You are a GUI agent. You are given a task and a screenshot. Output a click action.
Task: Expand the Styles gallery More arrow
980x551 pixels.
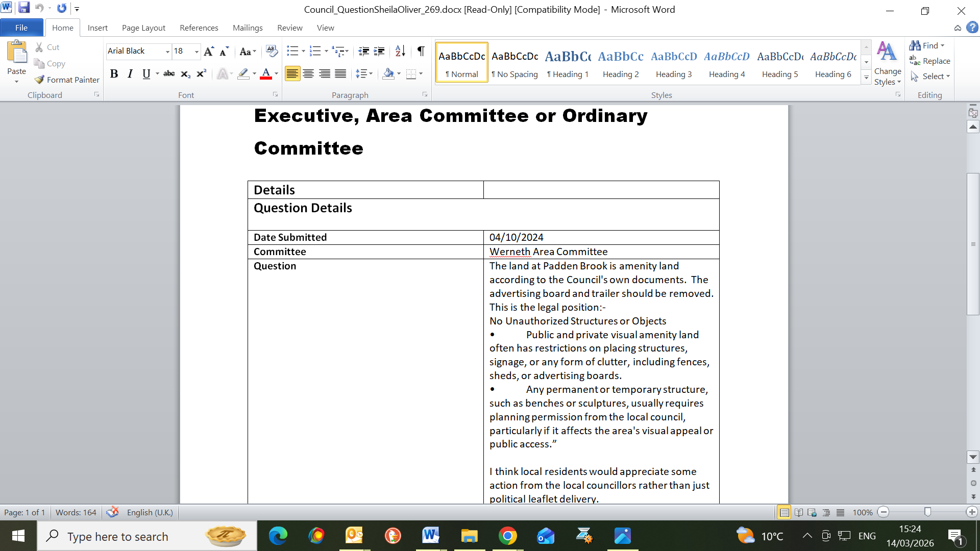pos(866,78)
